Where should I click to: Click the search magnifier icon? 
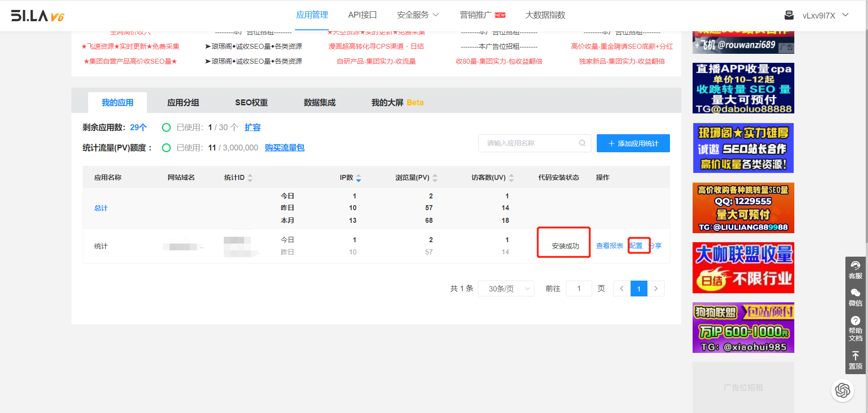click(582, 143)
